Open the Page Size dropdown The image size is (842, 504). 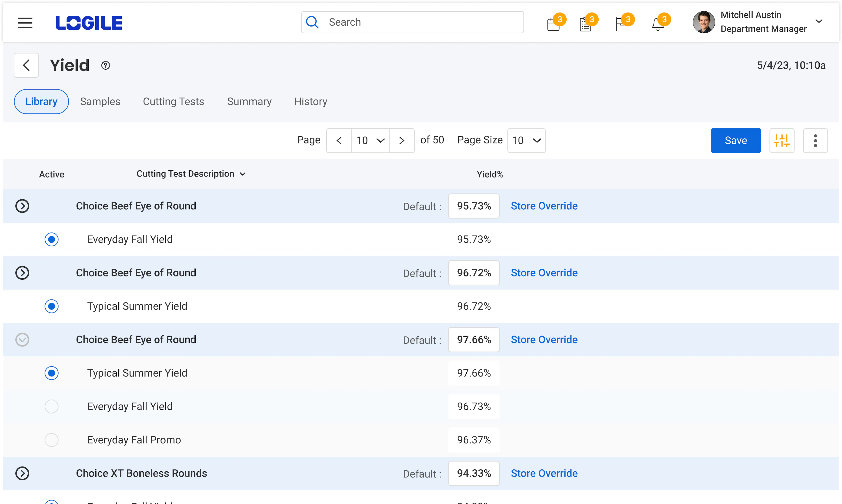click(x=526, y=140)
